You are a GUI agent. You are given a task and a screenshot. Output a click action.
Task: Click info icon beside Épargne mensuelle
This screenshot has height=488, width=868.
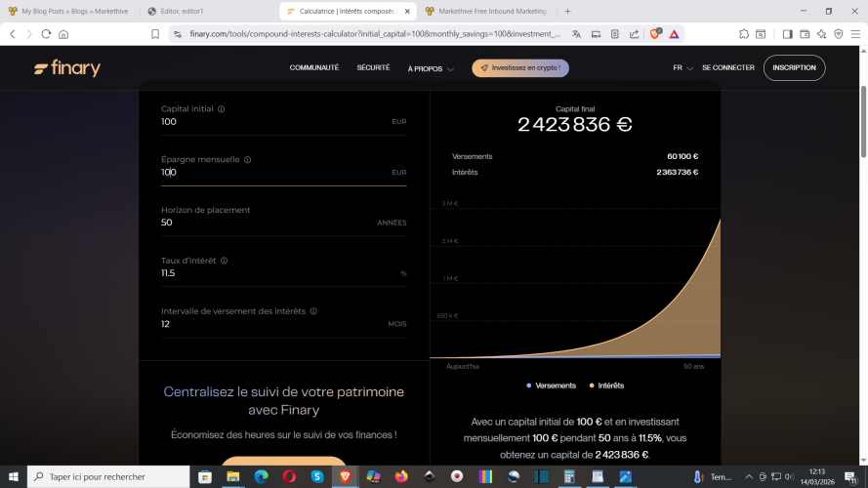(247, 160)
